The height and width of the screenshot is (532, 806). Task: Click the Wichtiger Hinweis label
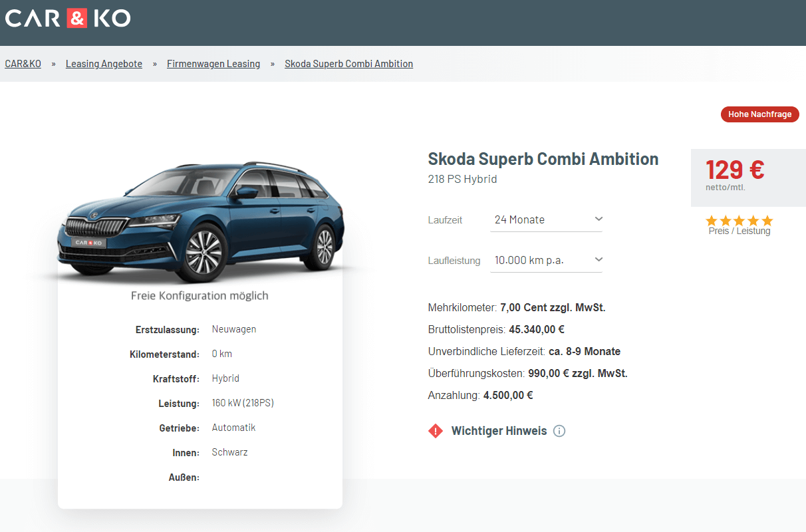tap(499, 431)
